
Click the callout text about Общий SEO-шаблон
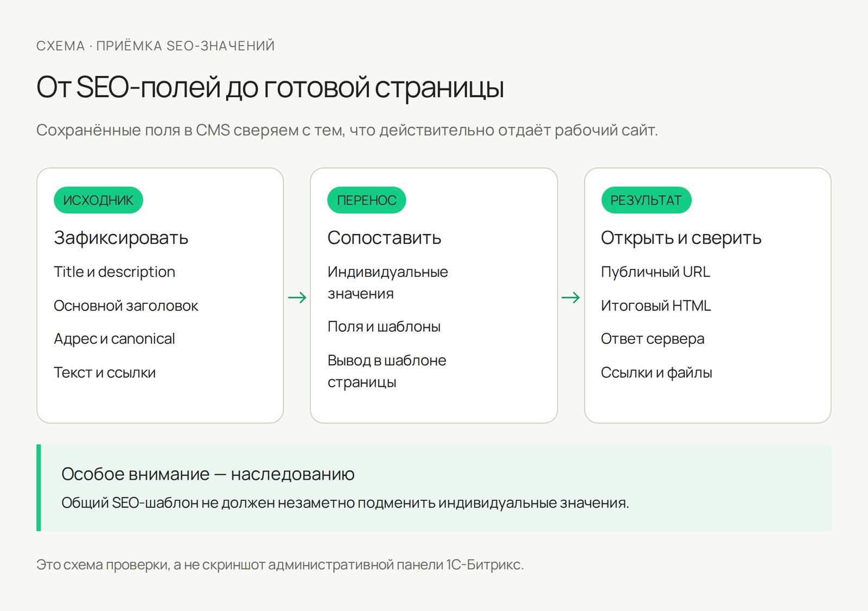345,503
